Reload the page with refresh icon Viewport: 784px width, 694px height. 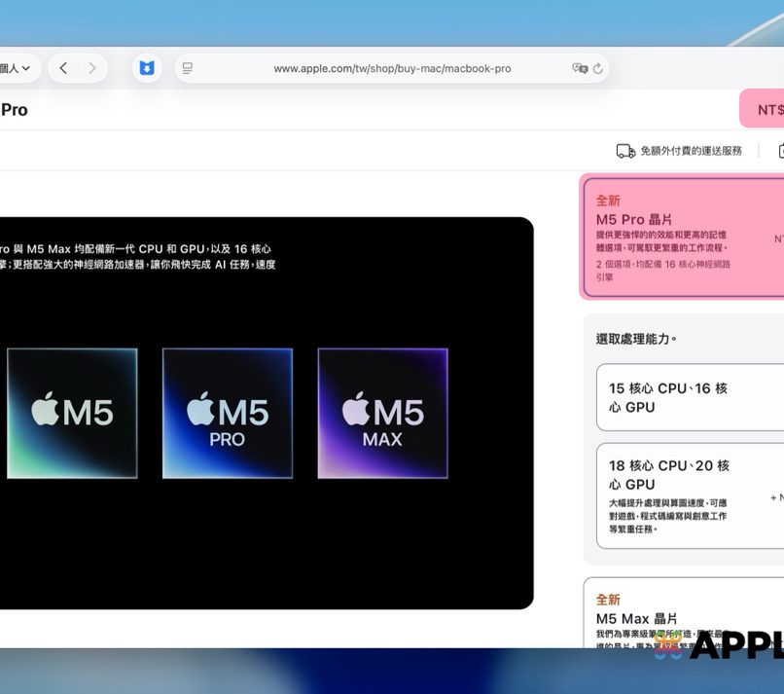point(598,68)
